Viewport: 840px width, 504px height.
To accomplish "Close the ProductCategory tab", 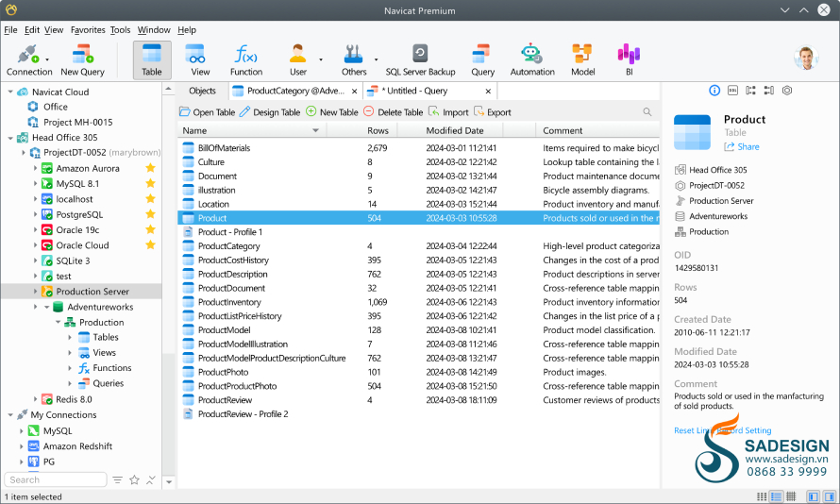I will point(354,91).
